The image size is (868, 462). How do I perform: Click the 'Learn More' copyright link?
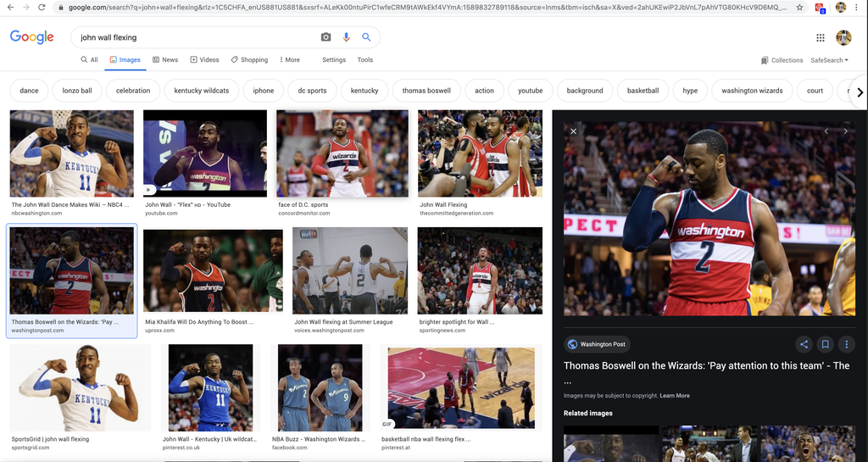(675, 396)
